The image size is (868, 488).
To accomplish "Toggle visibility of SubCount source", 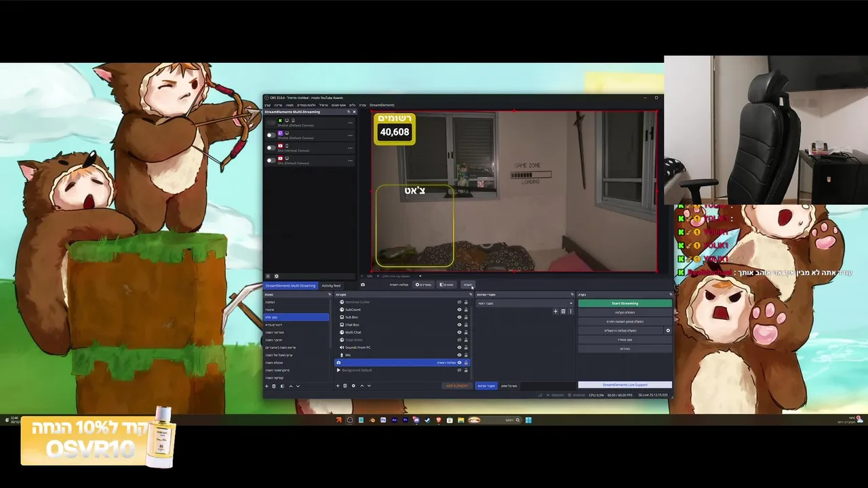I will click(459, 310).
